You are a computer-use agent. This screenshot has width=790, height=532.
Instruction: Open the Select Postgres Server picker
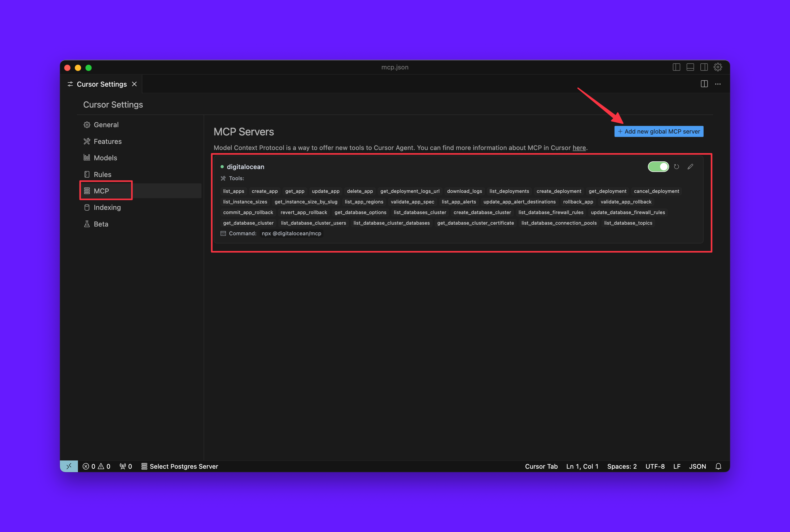(179, 466)
